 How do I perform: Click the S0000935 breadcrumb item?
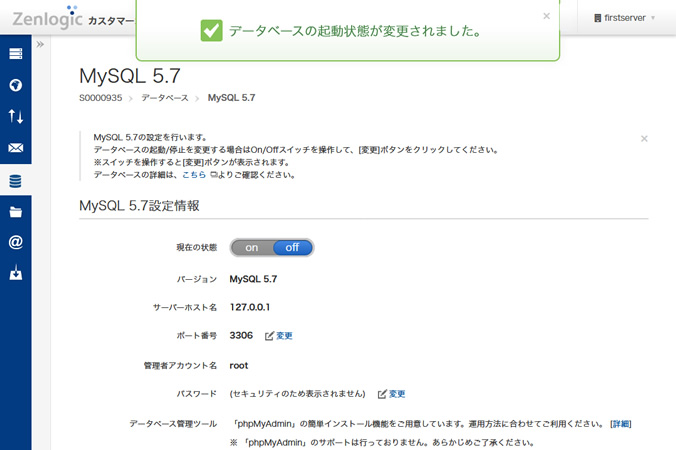pyautogui.click(x=100, y=98)
